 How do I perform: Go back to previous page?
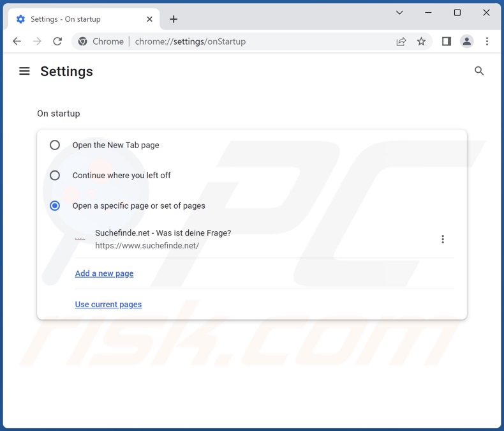point(17,42)
